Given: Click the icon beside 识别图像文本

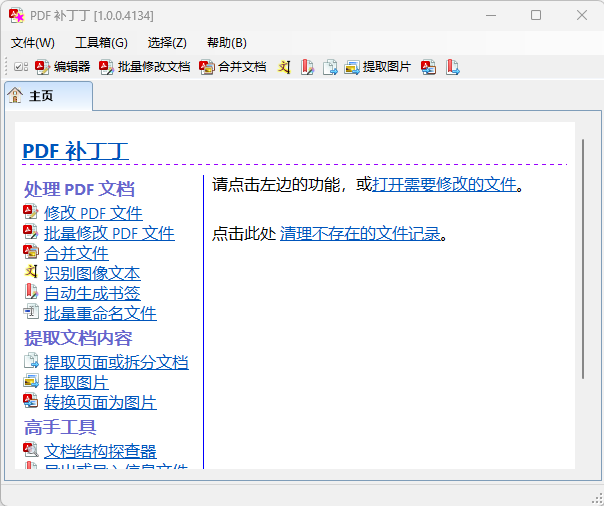Looking at the screenshot, I should click(31, 272).
